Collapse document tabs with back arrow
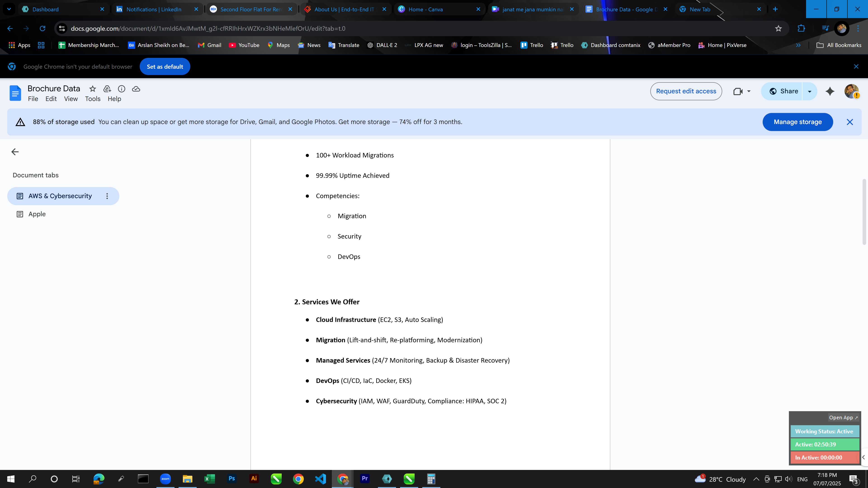 pyautogui.click(x=15, y=152)
